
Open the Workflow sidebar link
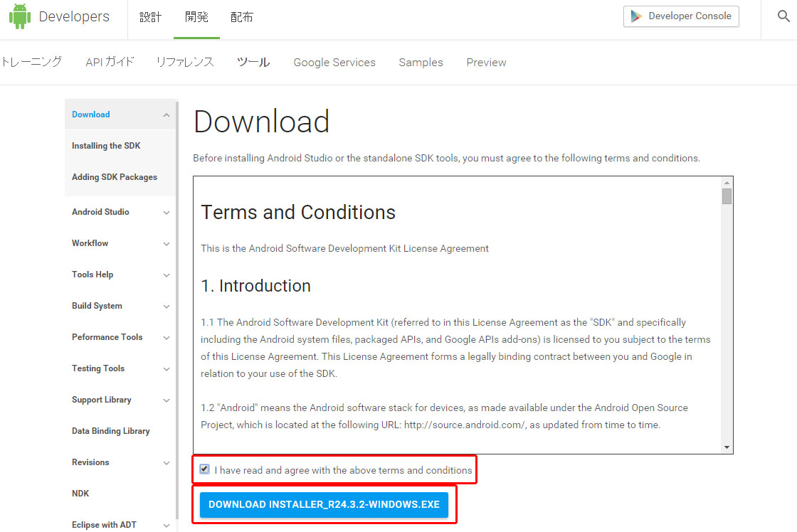point(90,243)
